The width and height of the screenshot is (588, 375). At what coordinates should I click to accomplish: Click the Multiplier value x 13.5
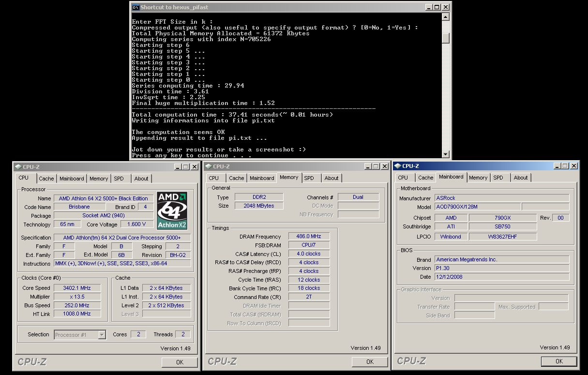click(x=77, y=297)
